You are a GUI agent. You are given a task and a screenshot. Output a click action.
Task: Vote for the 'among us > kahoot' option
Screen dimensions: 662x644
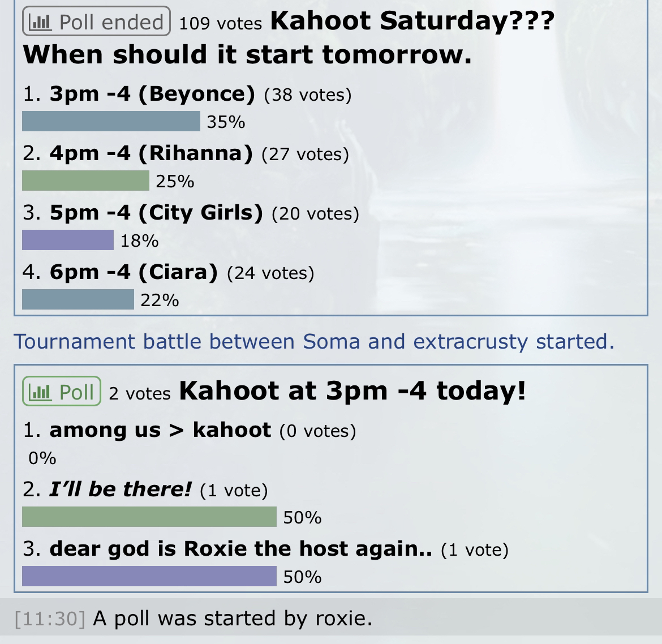click(160, 430)
